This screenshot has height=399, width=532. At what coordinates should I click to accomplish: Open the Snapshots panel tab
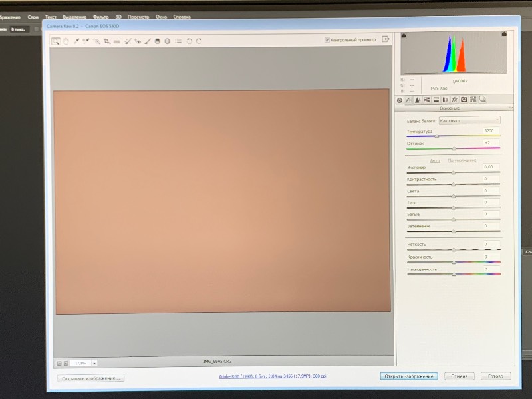point(483,99)
